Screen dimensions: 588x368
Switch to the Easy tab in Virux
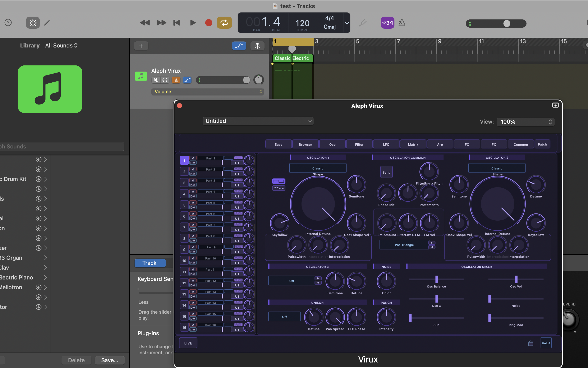point(278,144)
